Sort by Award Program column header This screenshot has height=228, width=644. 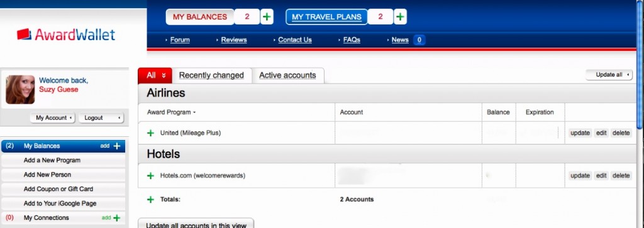click(171, 112)
